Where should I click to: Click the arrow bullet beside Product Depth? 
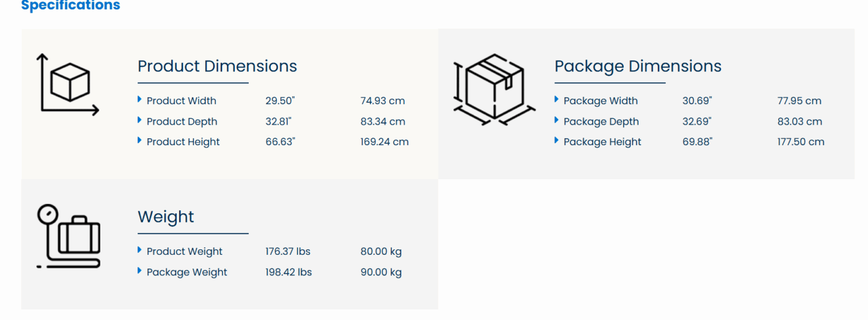(x=139, y=120)
